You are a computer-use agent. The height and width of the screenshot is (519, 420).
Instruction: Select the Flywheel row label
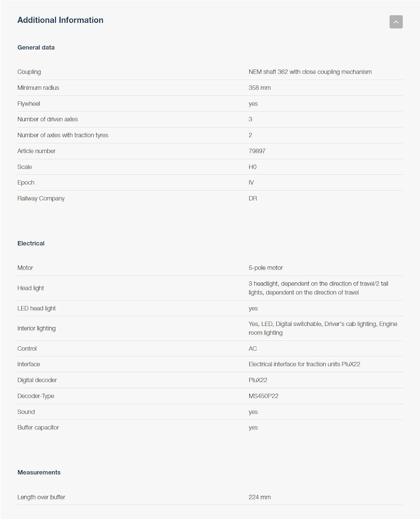(29, 104)
